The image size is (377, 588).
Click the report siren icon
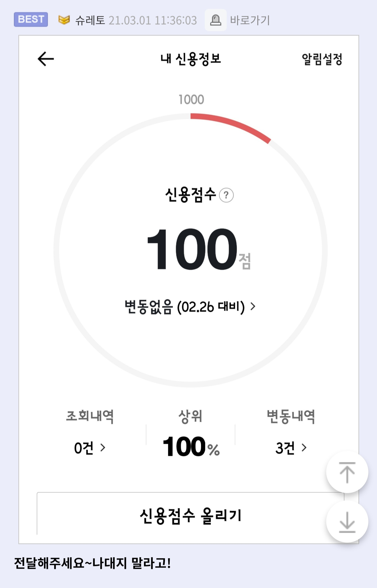point(216,20)
